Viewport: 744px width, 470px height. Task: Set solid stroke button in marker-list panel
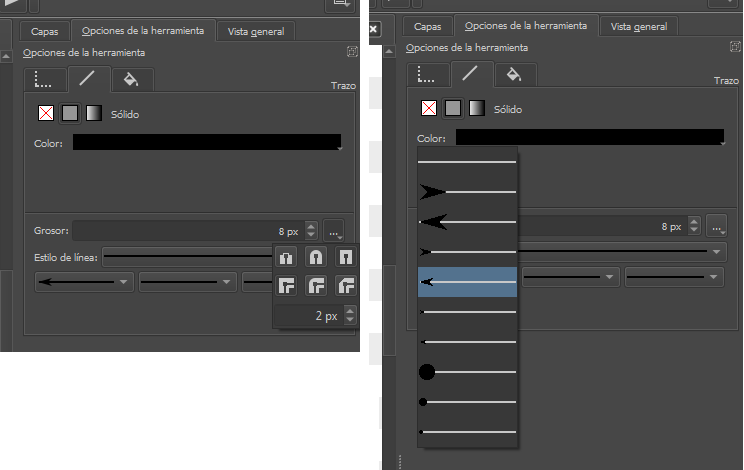tap(453, 108)
